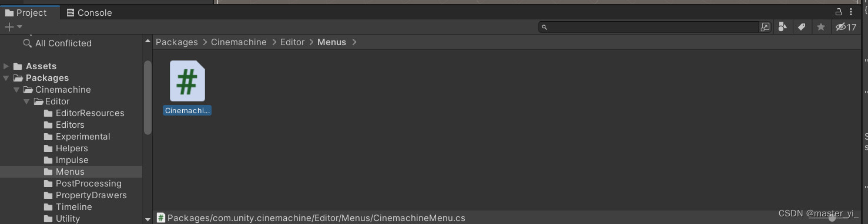Adjust the icon size slider
The height and width of the screenshot is (224, 868).
click(832, 218)
